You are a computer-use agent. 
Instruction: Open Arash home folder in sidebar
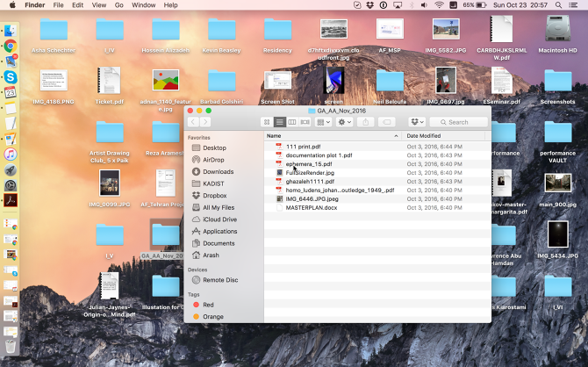pyautogui.click(x=211, y=255)
